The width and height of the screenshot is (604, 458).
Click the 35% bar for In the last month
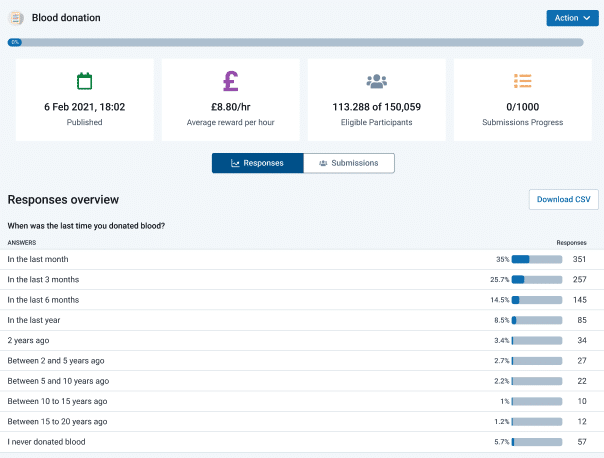537,259
